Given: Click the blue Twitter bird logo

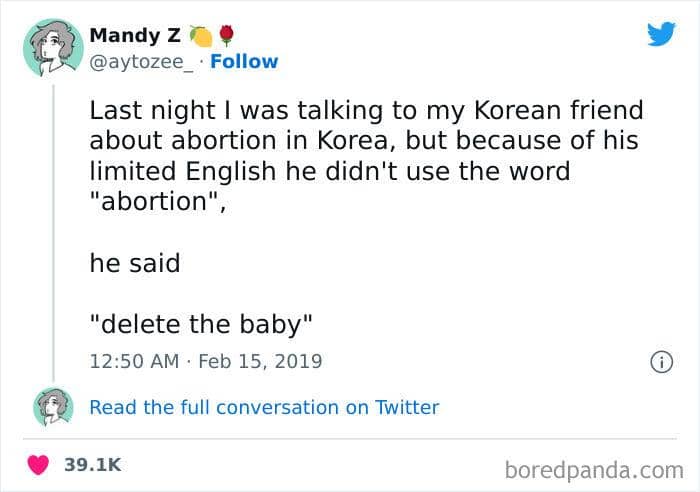Looking at the screenshot, I should (x=661, y=33).
